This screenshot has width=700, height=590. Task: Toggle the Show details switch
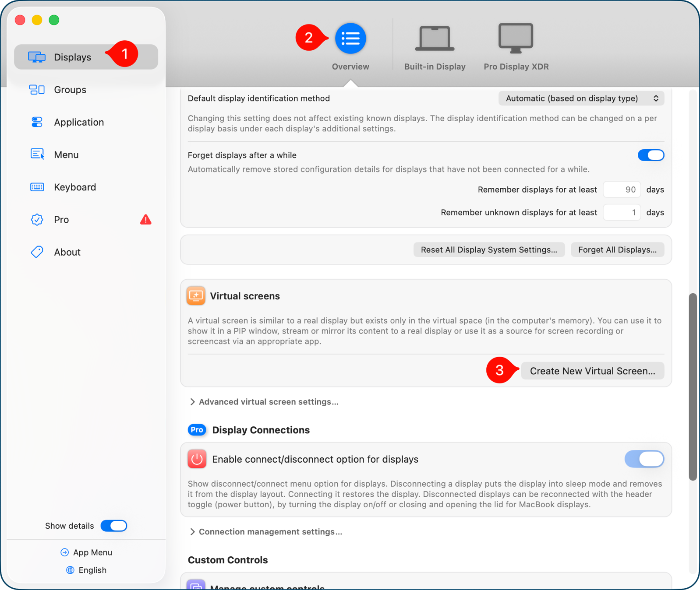click(x=114, y=526)
